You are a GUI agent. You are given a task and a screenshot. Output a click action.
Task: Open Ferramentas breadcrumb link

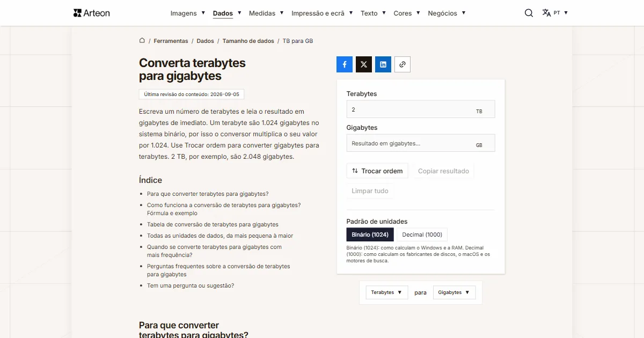[171, 41]
